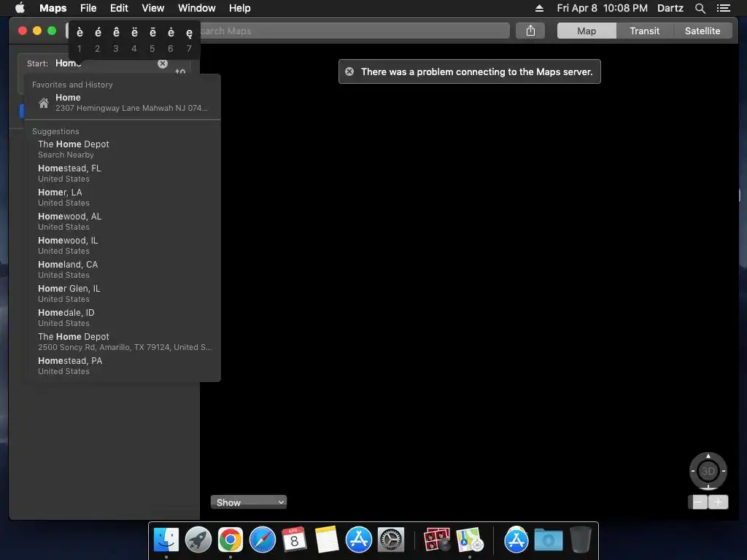This screenshot has height=560, width=747.
Task: Open Photo Booth from the Dock
Action: point(437,540)
